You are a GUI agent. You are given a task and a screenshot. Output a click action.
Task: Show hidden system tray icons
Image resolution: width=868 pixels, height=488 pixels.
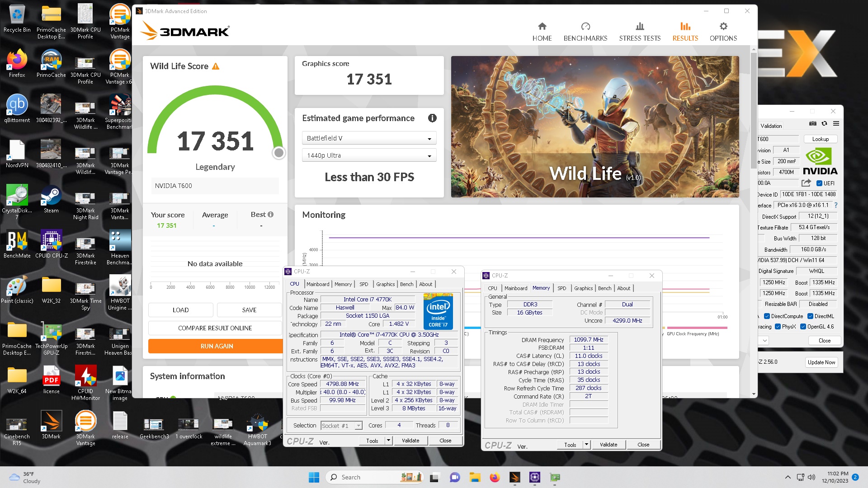click(788, 477)
